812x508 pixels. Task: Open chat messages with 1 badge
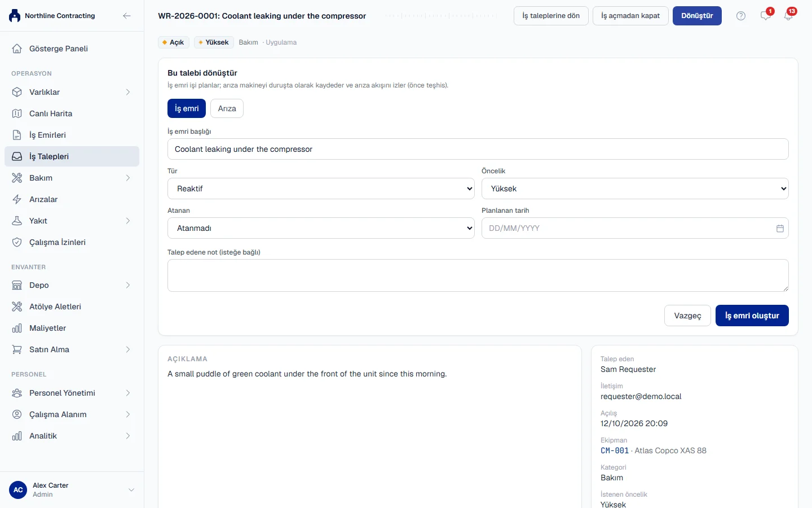click(x=766, y=16)
